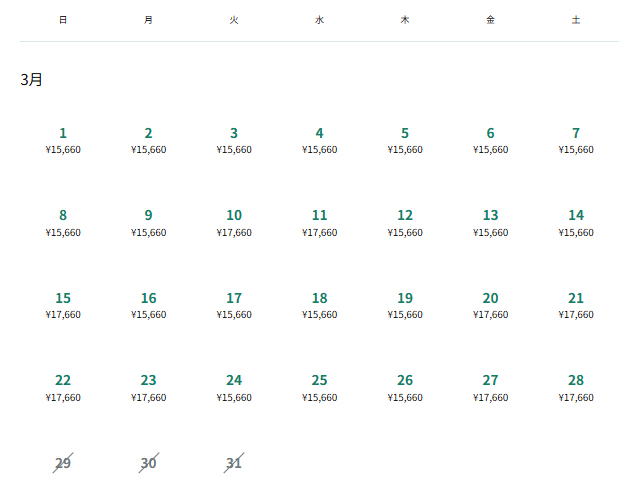Choose Sunday March 15
Viewport: 631px width, 502px height.
tap(63, 305)
